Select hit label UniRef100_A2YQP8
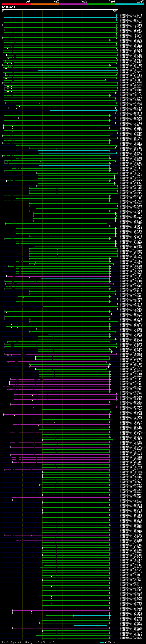146x644 pixels. tap(131, 53)
